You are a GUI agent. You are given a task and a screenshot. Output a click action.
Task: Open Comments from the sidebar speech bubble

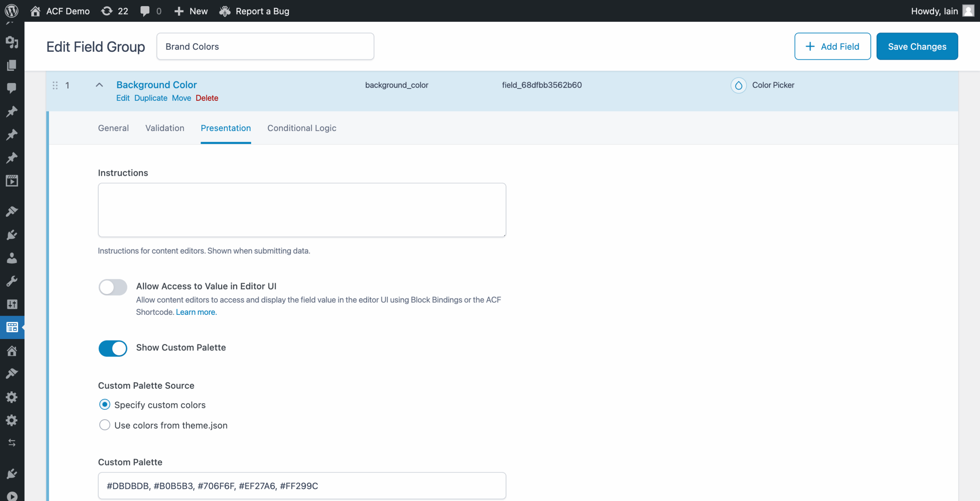tap(12, 88)
